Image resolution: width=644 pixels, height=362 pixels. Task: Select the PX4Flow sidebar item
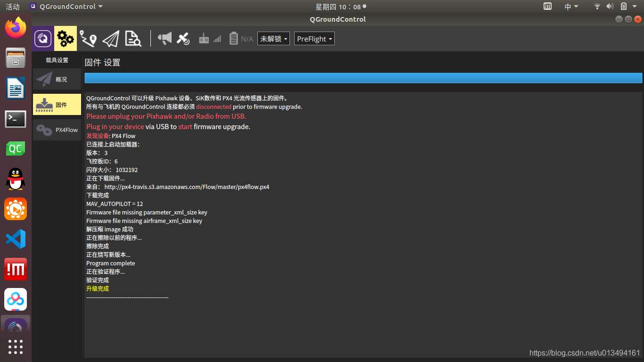(57, 130)
